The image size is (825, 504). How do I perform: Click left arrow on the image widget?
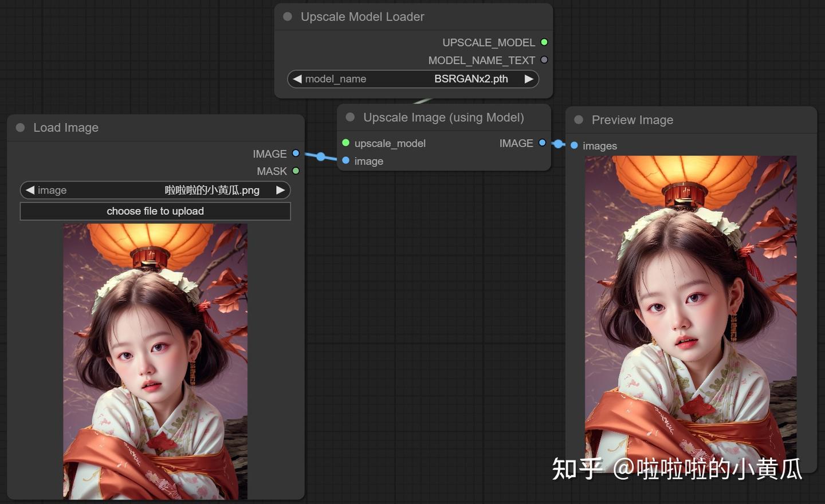[30, 190]
